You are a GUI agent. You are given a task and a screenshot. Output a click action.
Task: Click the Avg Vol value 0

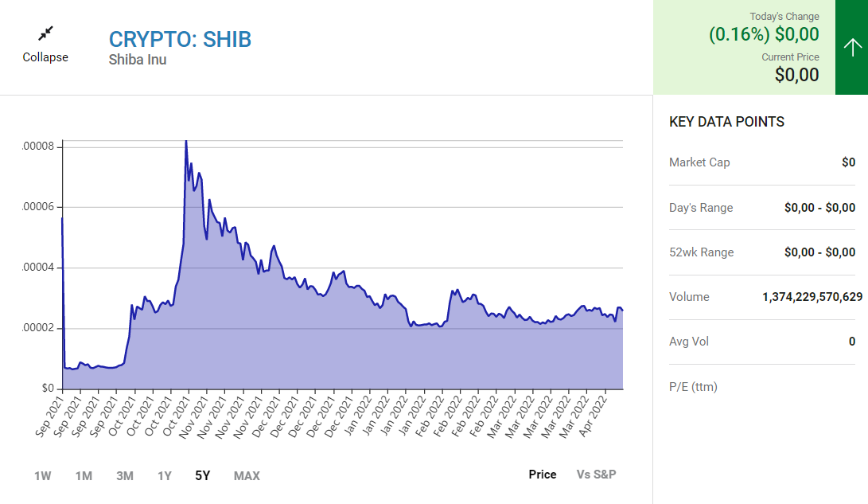(852, 342)
